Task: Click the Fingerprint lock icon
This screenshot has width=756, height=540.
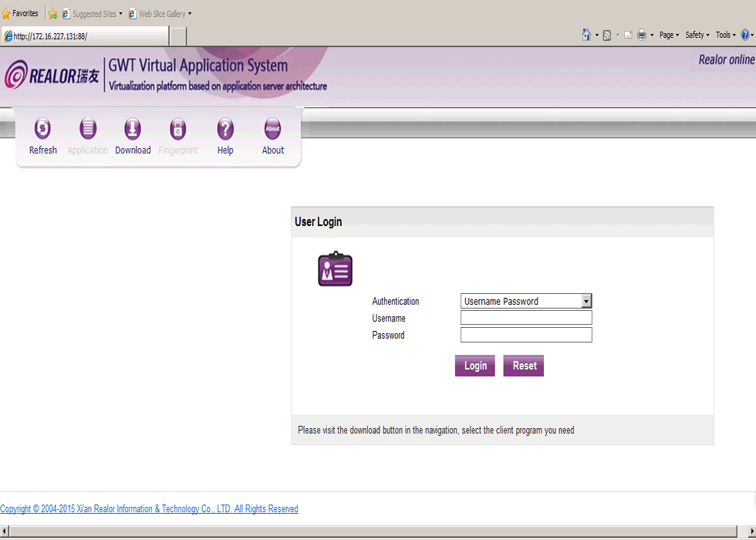Action: pos(178,129)
